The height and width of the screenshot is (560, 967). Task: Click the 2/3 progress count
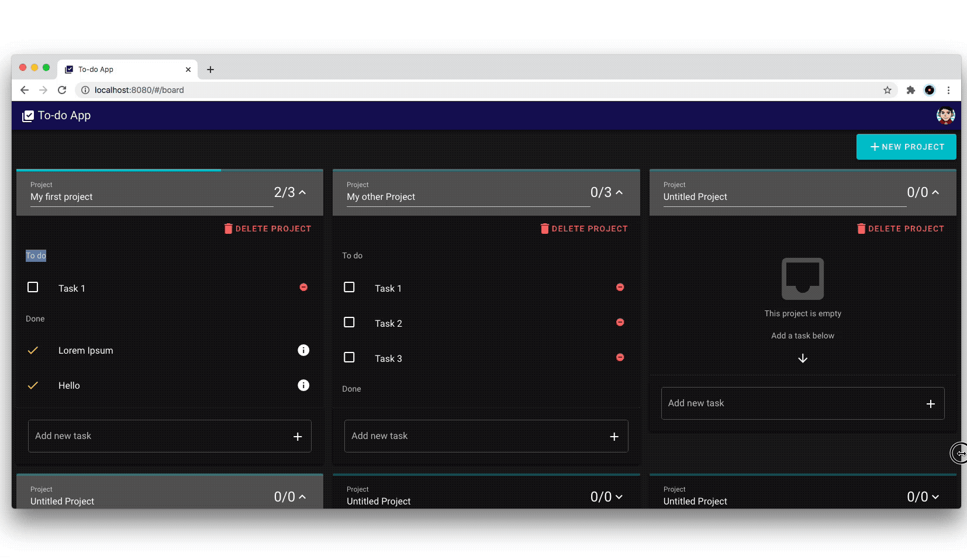click(x=284, y=192)
